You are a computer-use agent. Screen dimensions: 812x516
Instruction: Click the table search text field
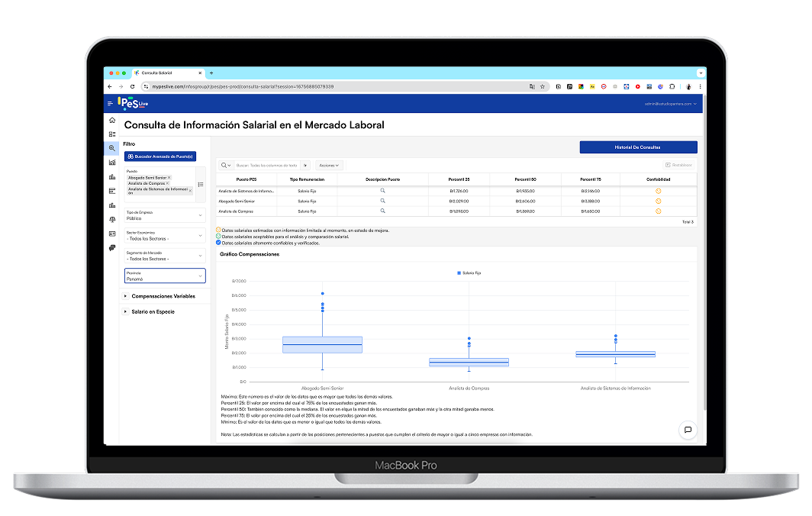[267, 165]
